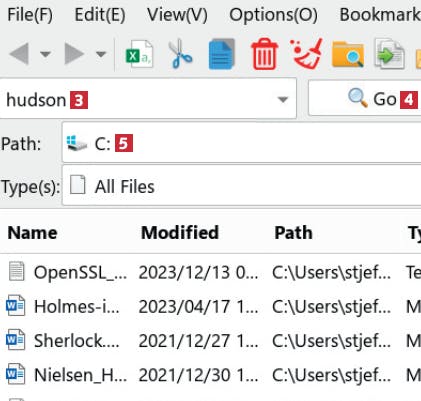Open the File(F) menu

30,15
